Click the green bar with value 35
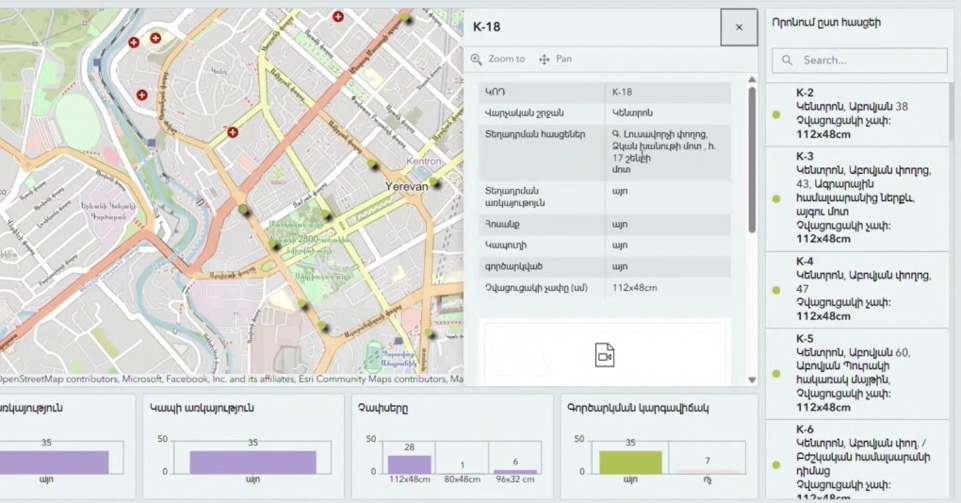Screen dimensions: 961x503 [x=631, y=462]
